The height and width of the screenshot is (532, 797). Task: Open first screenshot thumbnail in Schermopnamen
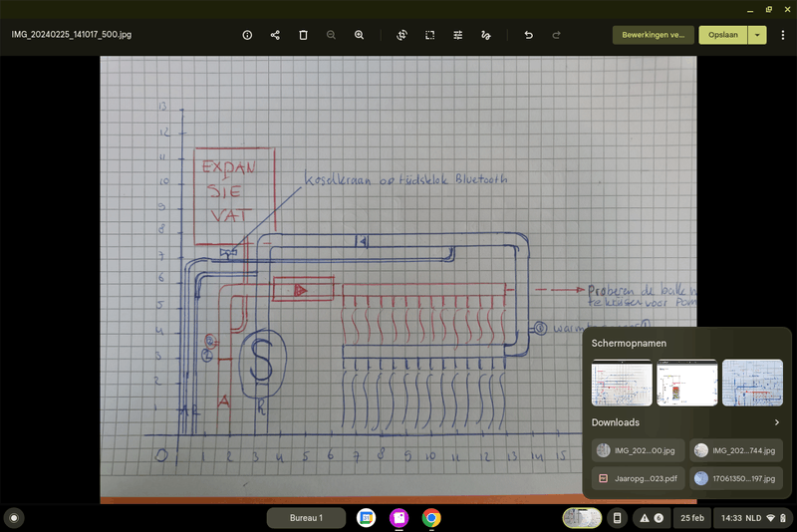pos(622,383)
